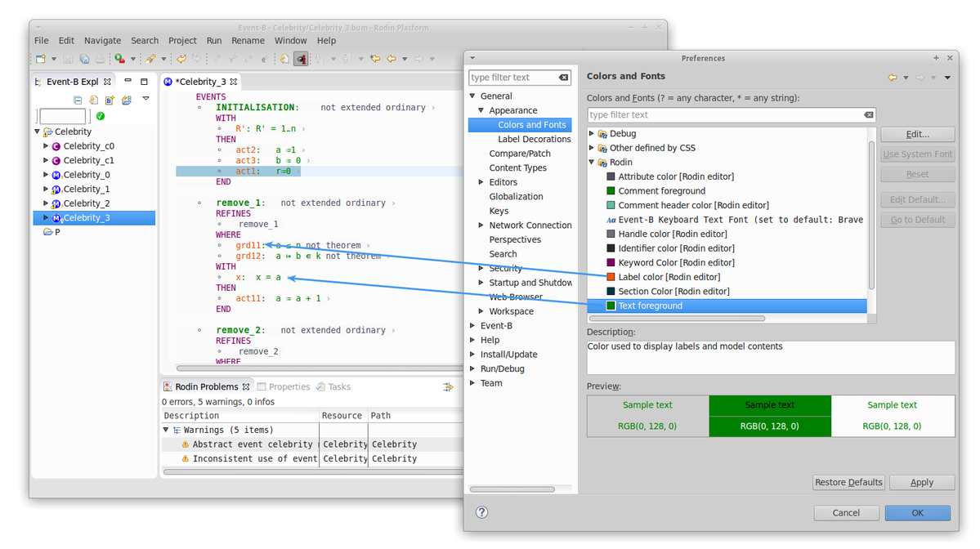Click the Last Edit Location starred arrow icon

click(375, 59)
